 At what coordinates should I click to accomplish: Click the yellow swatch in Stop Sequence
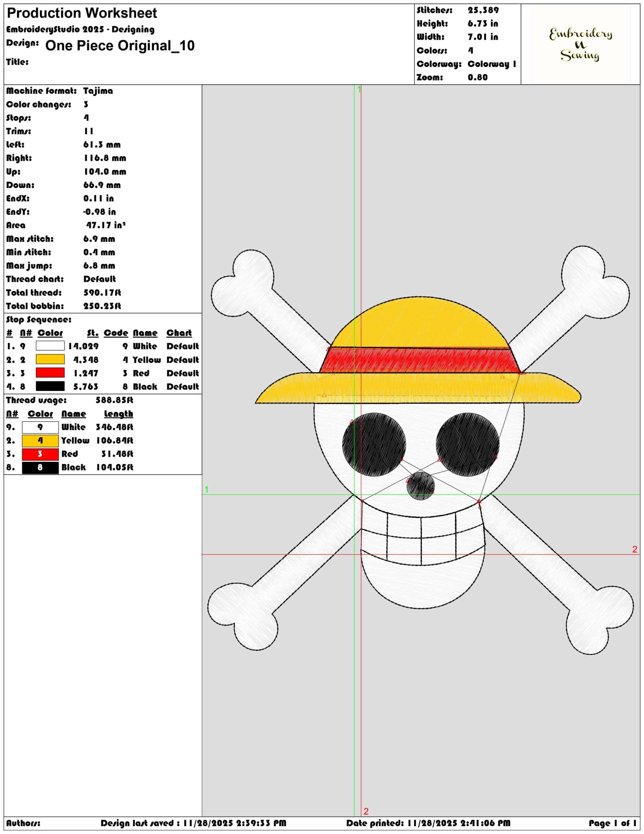point(50,359)
